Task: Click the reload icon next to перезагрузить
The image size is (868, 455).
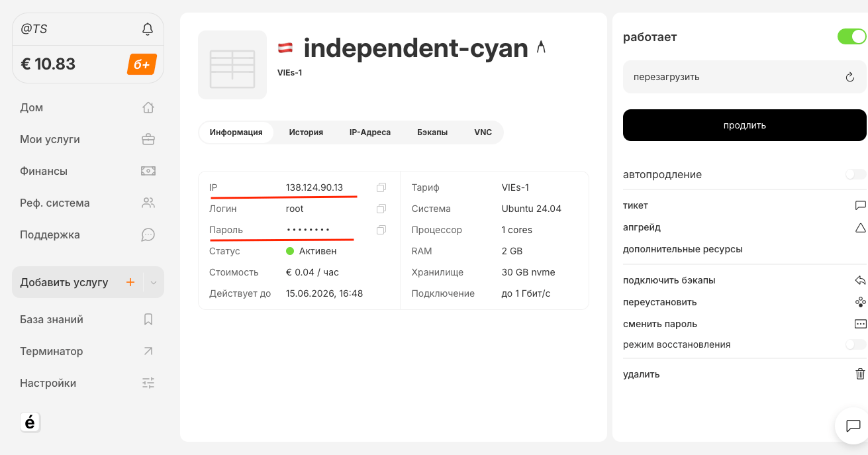Action: point(850,77)
